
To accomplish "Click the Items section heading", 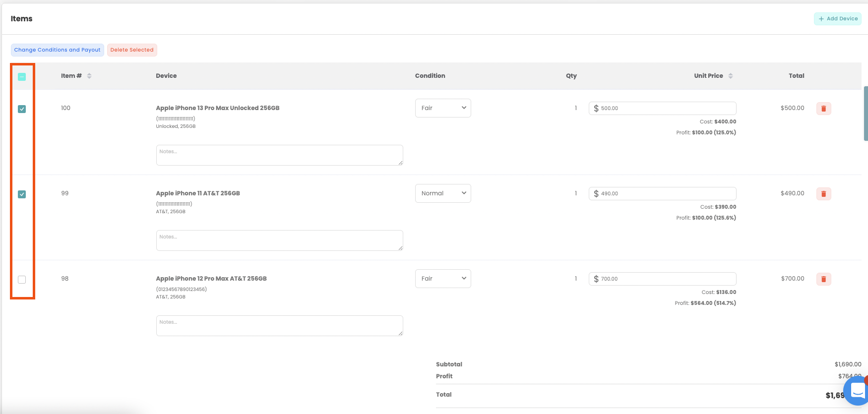I will [22, 19].
